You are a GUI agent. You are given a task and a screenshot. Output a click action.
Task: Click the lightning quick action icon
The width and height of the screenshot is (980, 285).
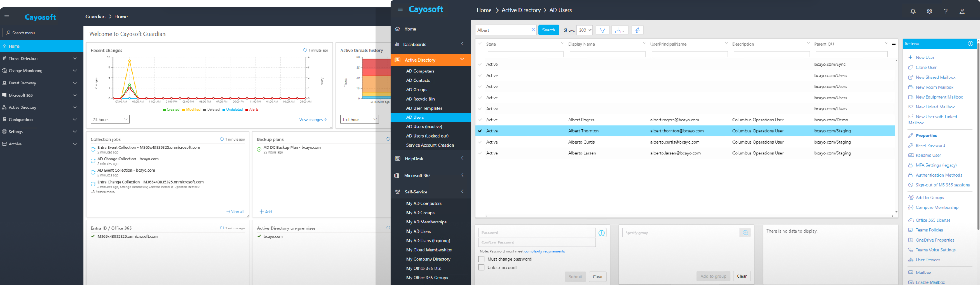pos(637,30)
